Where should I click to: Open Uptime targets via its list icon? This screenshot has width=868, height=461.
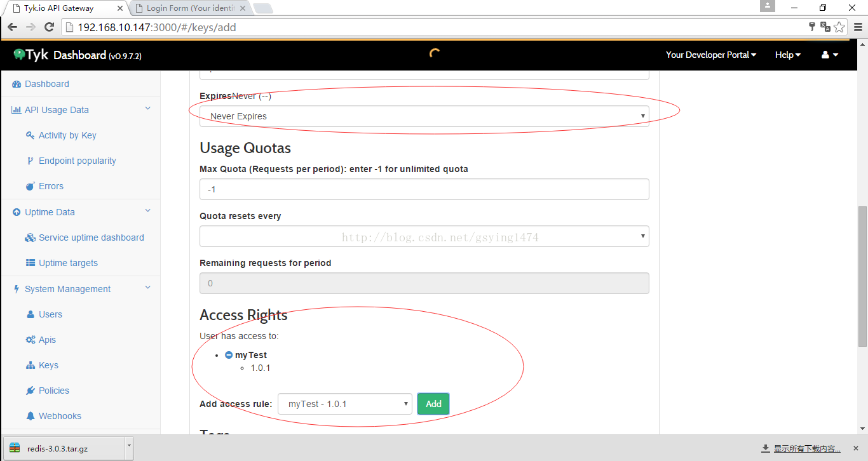coord(30,263)
